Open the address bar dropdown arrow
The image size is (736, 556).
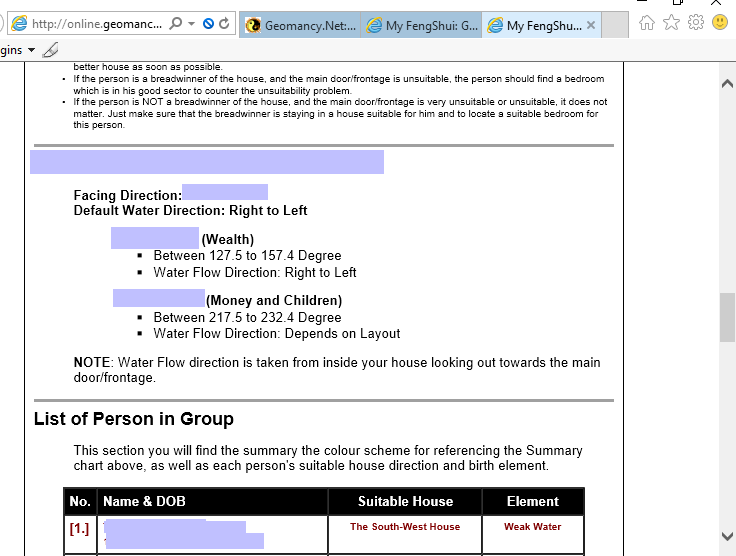(190, 23)
